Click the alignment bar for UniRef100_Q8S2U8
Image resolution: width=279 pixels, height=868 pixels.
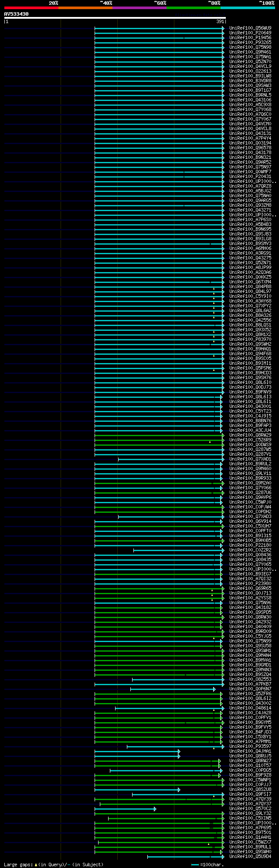(x=137, y=789)
